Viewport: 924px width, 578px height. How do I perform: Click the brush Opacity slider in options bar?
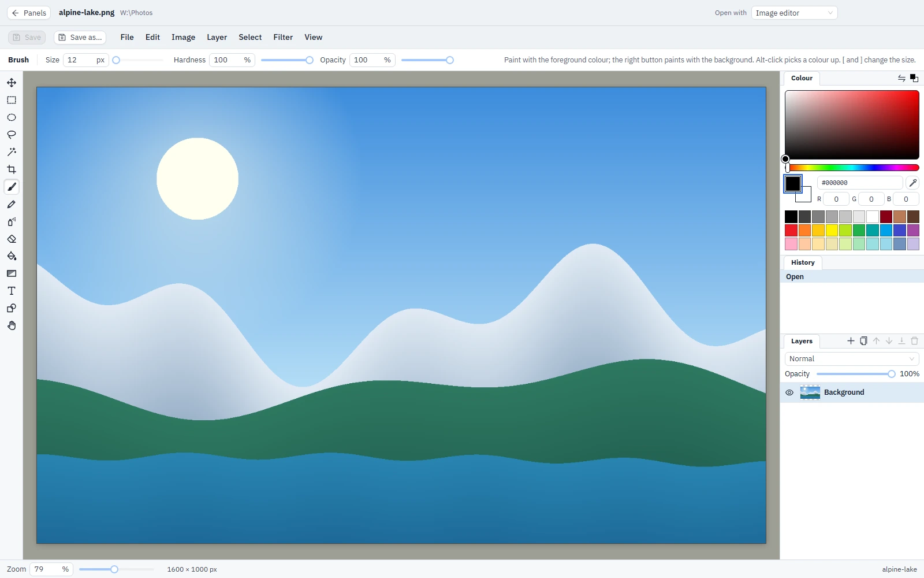pyautogui.click(x=427, y=60)
